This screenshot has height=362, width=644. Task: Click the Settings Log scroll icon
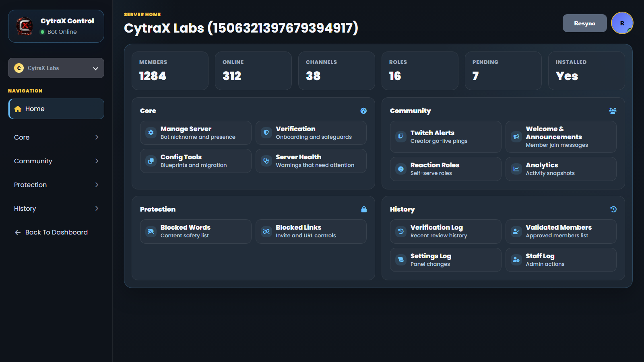pyautogui.click(x=401, y=260)
